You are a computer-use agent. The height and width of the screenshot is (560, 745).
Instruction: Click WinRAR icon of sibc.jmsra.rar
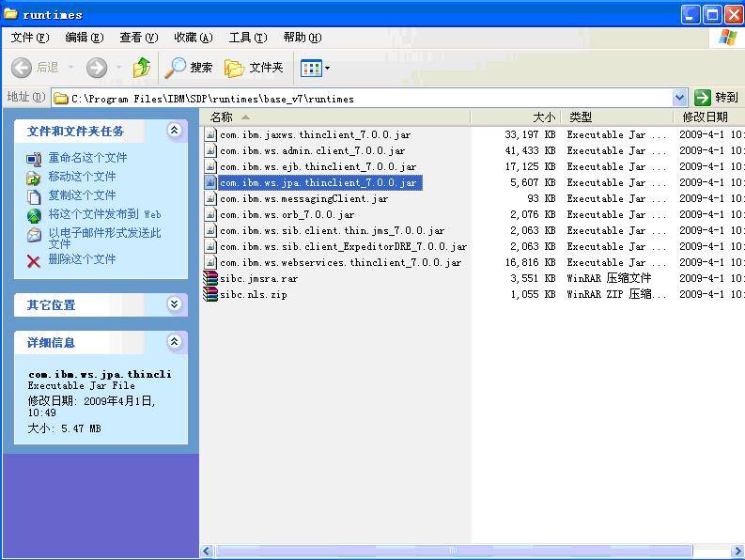210,278
